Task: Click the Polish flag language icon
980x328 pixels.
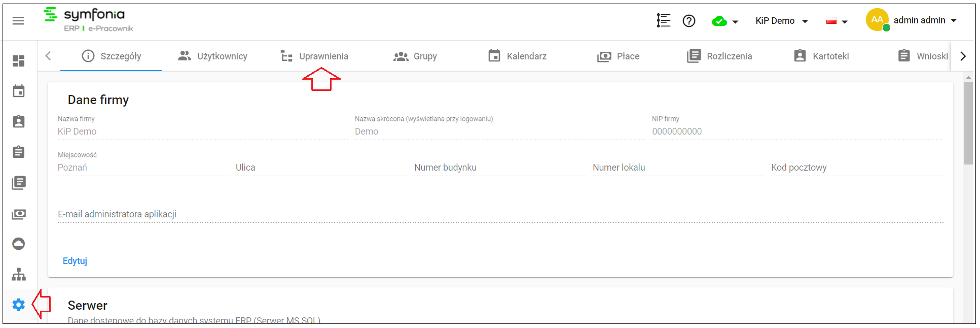Action: (831, 21)
